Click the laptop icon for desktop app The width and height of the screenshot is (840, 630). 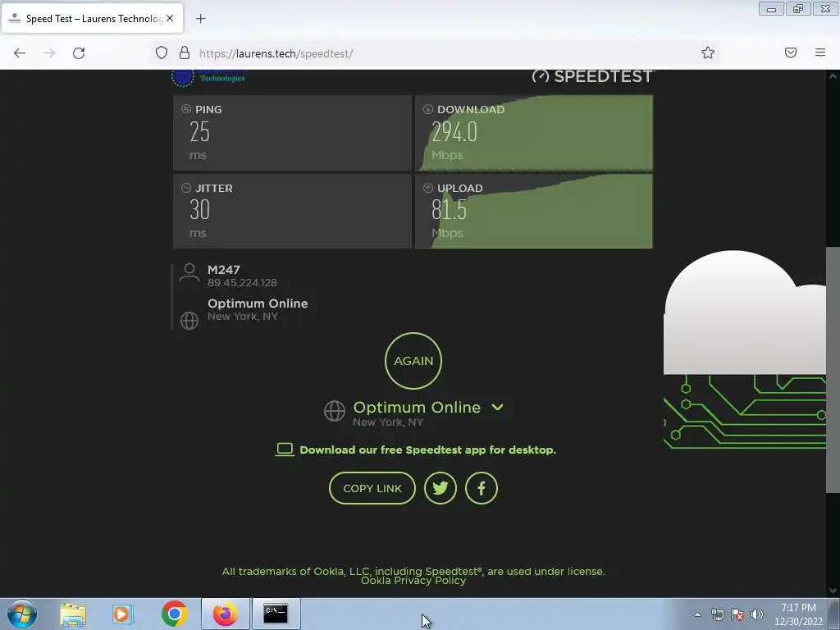tap(285, 450)
